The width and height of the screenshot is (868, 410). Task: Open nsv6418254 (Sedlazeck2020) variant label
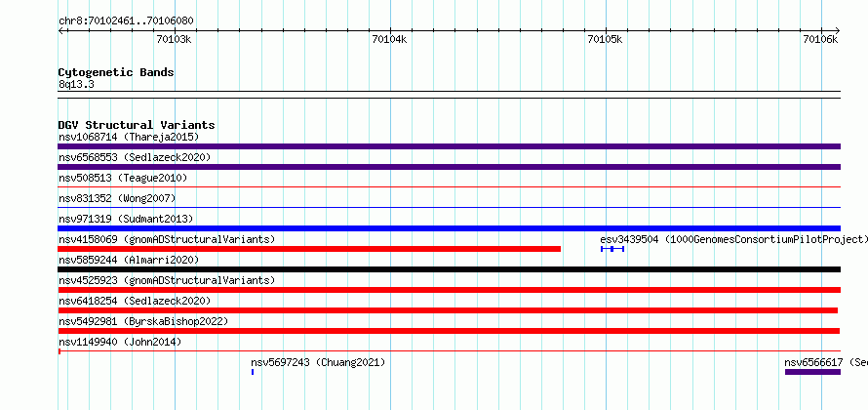[x=135, y=301]
